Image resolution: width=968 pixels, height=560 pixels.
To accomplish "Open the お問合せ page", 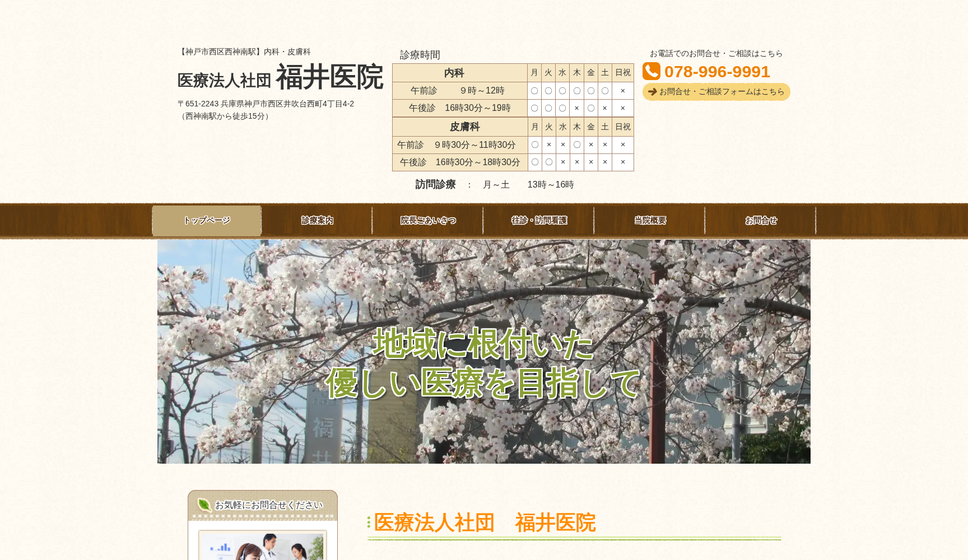I will pyautogui.click(x=761, y=220).
